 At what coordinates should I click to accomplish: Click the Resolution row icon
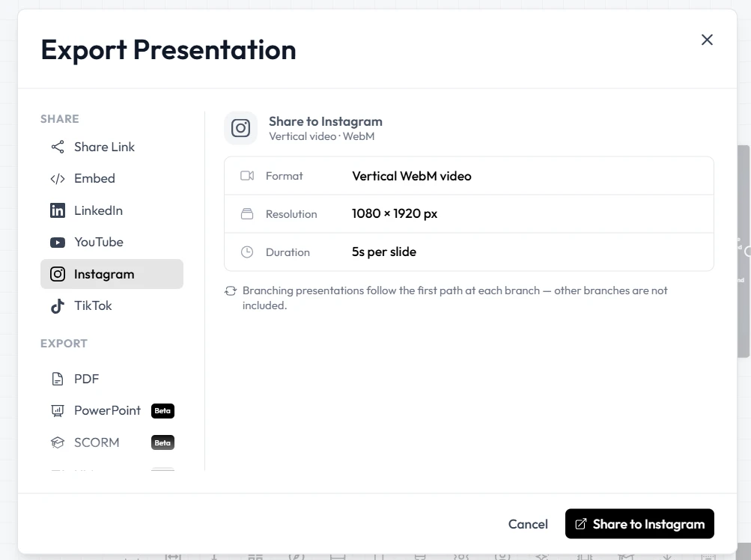[247, 213]
